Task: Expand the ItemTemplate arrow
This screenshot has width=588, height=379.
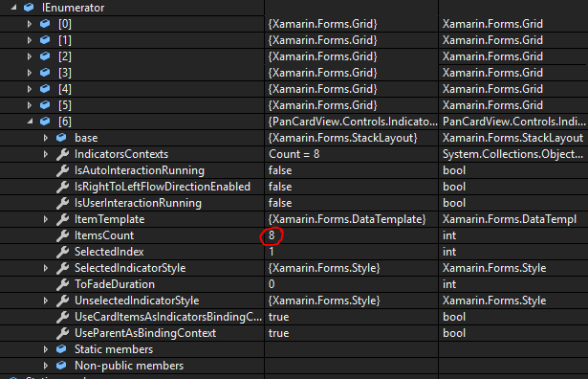Action: pos(45,219)
